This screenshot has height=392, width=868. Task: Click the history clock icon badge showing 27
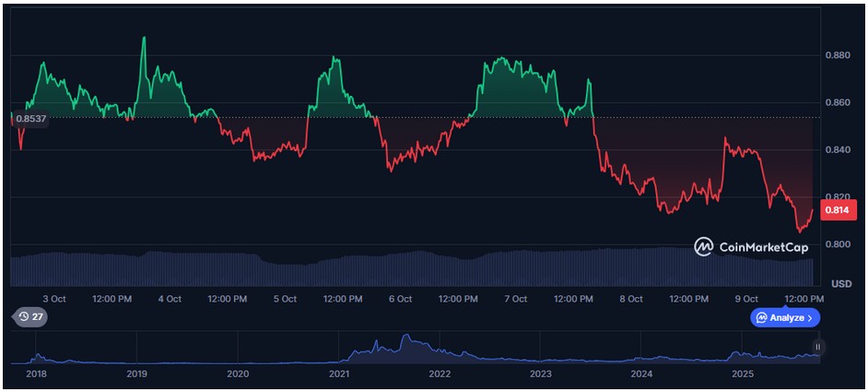click(29, 317)
